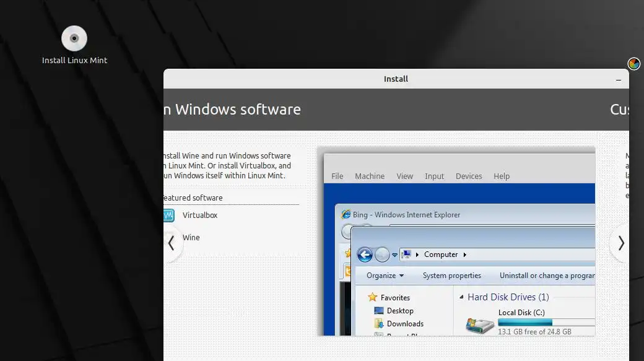644x361 pixels.
Task: Select Desktop in the navigation pane
Action: tap(400, 311)
